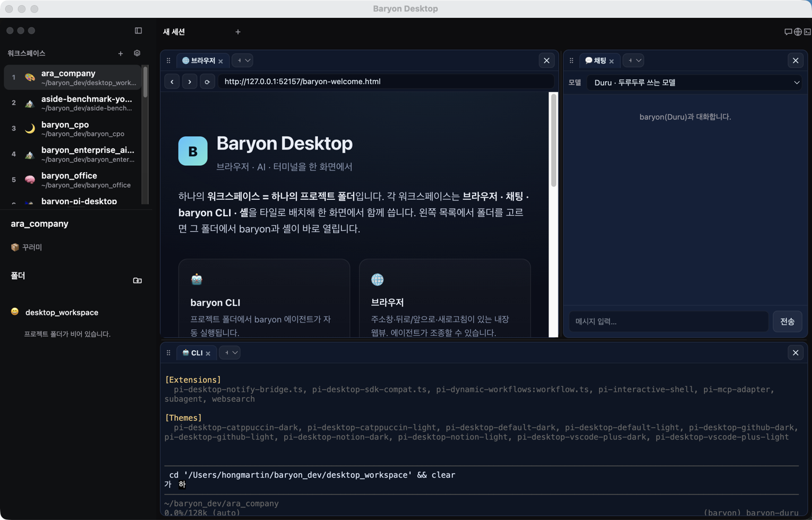Select the ara_company palette icon
Viewport: 812px width, 520px height.
click(30, 78)
